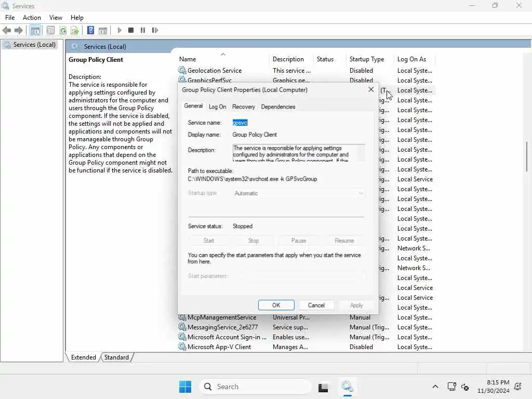Confirm the dialog with OK
The image size is (532, 399).
[276, 305]
